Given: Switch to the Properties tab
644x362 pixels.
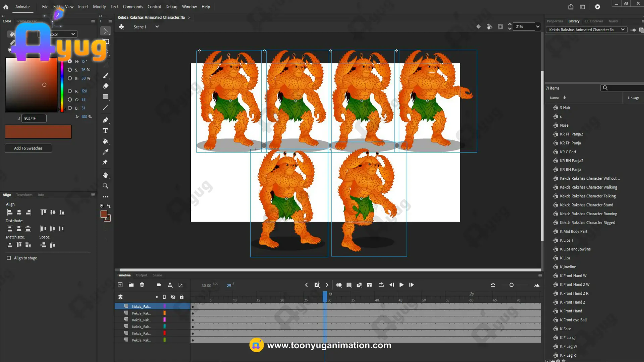Looking at the screenshot, I should [555, 21].
